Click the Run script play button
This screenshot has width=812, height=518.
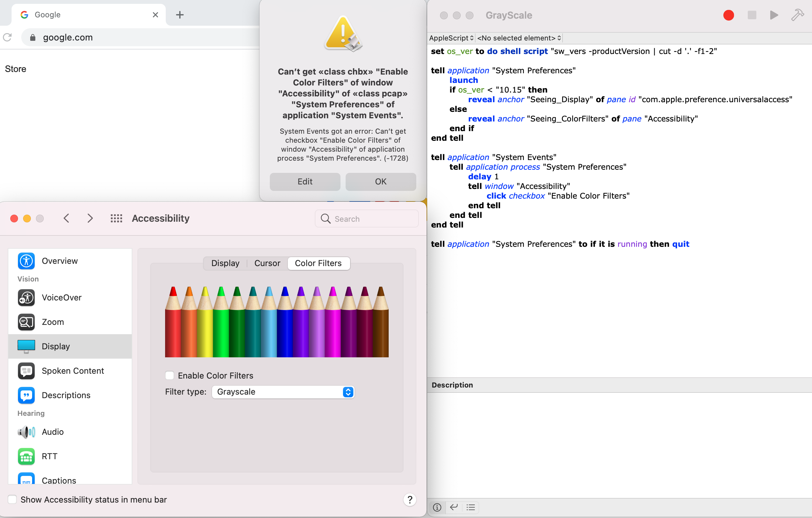coord(773,15)
